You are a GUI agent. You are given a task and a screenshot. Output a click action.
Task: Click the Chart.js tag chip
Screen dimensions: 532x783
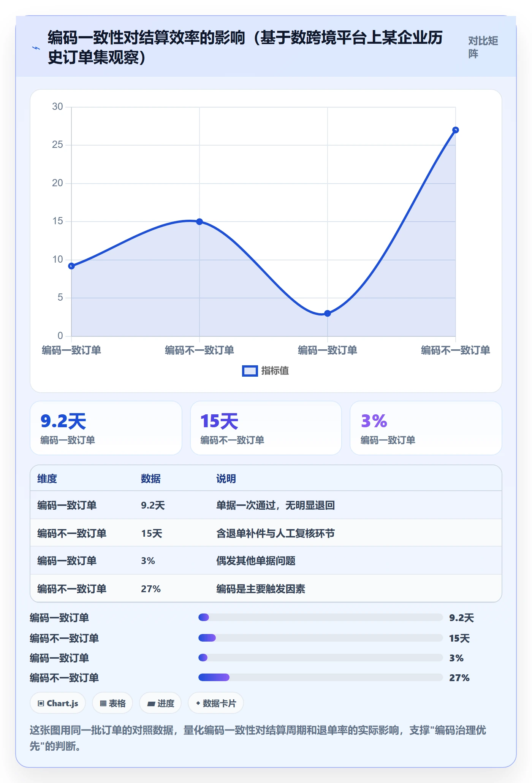point(58,703)
